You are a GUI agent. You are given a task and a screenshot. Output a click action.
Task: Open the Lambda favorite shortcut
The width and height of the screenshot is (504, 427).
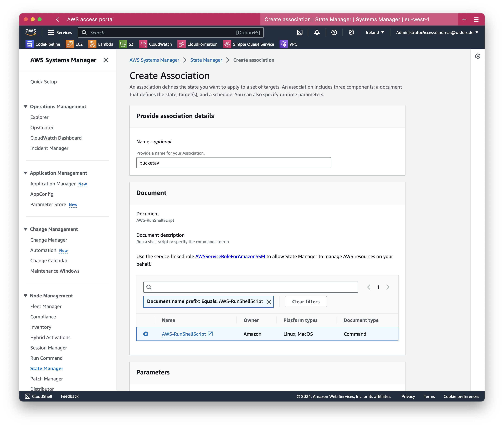click(x=101, y=44)
